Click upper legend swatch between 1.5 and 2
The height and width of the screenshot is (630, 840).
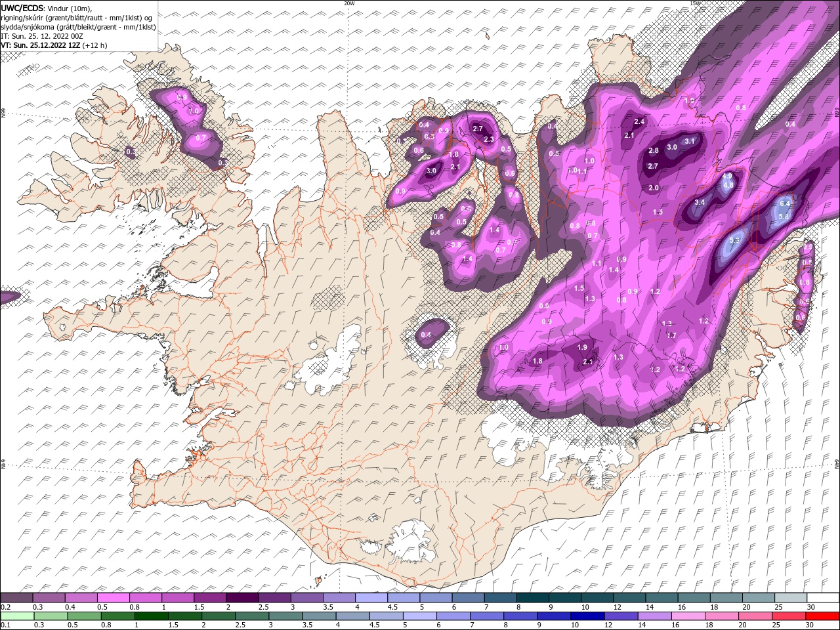210,598
